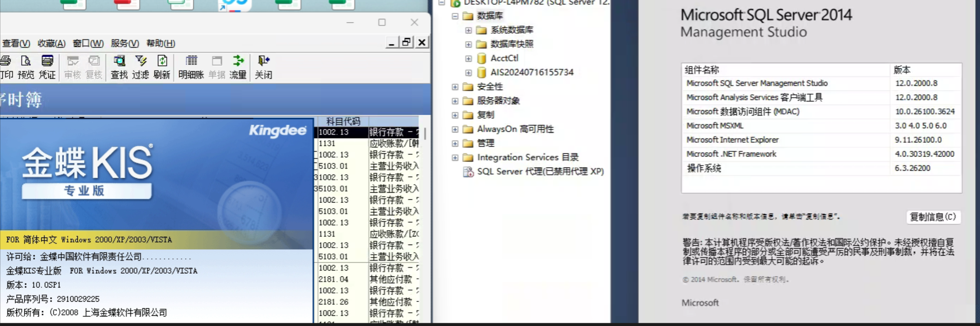Select the AcctCtl database icon

click(482, 59)
